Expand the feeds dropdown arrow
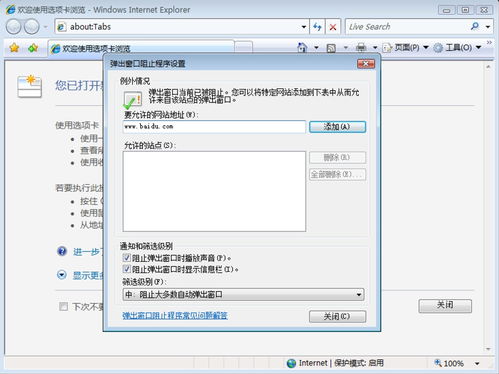Image resolution: width=499 pixels, height=374 pixels. pos(346,48)
